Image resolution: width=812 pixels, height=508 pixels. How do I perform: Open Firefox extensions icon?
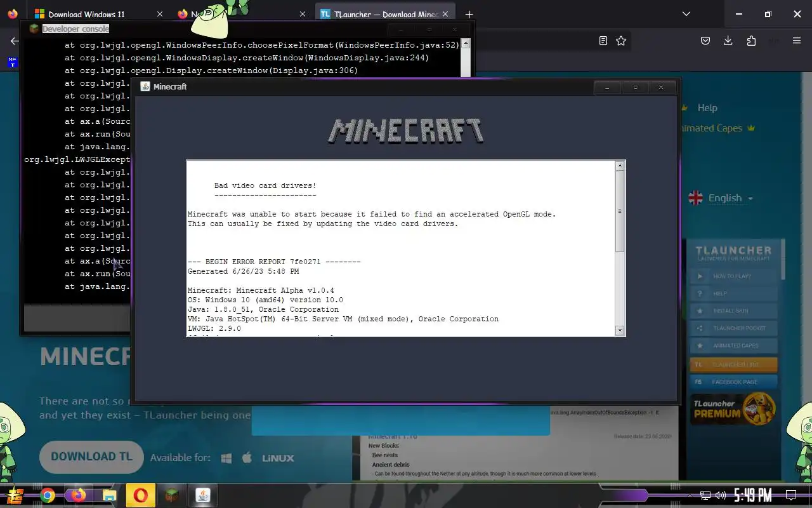tap(751, 41)
